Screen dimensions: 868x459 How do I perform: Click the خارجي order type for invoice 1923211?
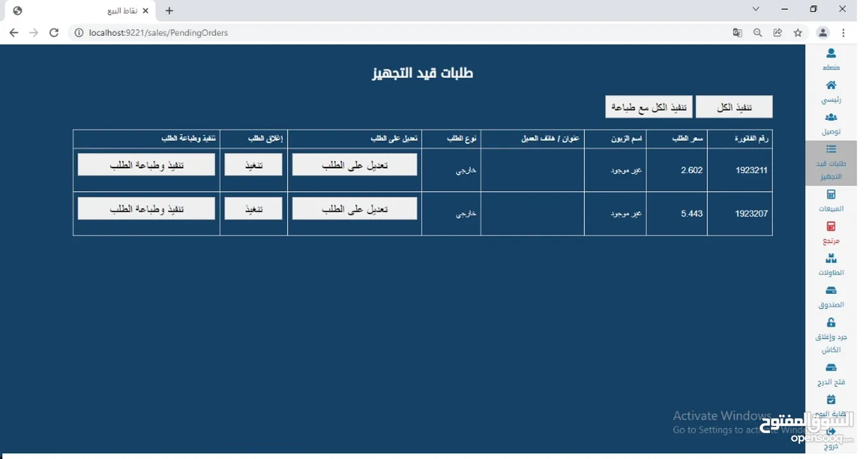(466, 171)
